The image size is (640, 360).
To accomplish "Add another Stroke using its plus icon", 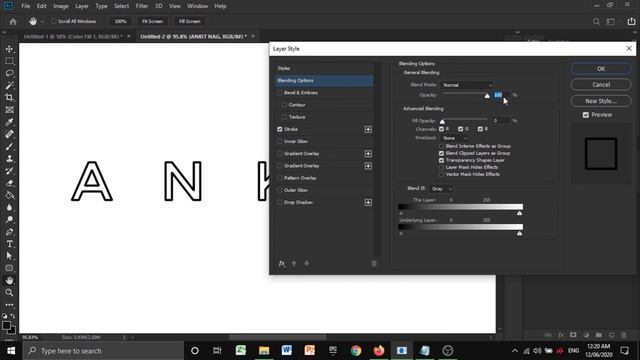I will (x=368, y=129).
